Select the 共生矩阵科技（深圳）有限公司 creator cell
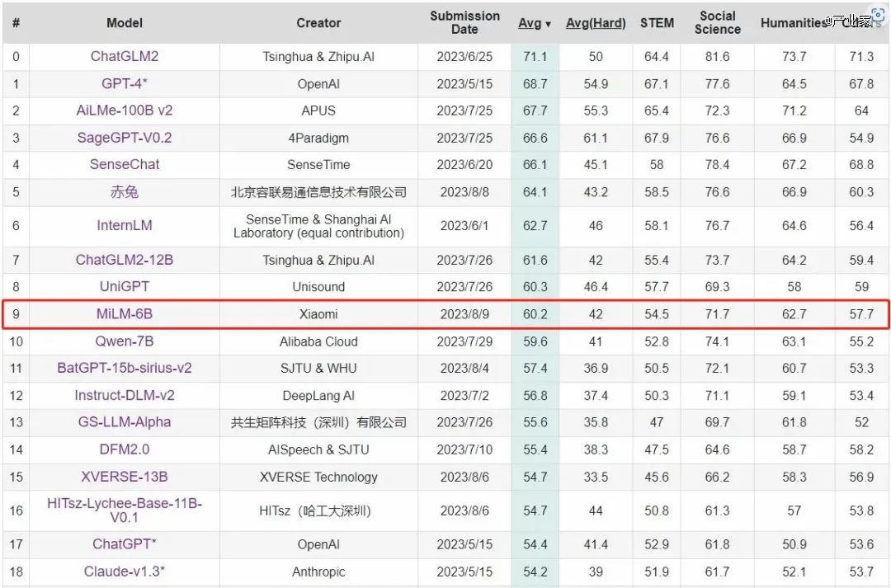Screen dimensions: 891x588 pyautogui.click(x=318, y=423)
